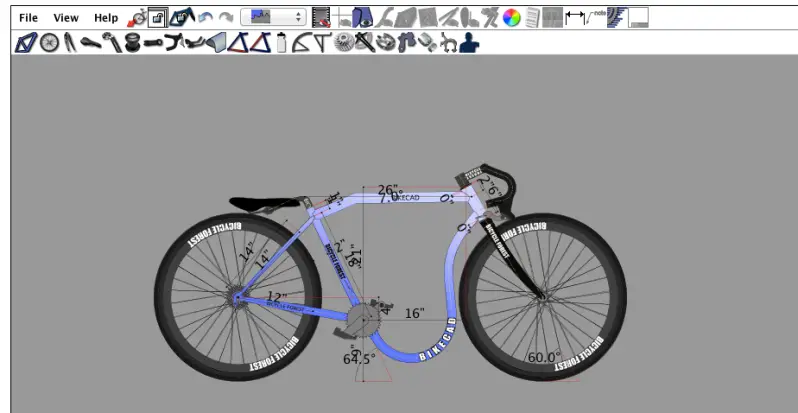798x413 pixels.
Task: Open the File menu
Action: pos(28,18)
